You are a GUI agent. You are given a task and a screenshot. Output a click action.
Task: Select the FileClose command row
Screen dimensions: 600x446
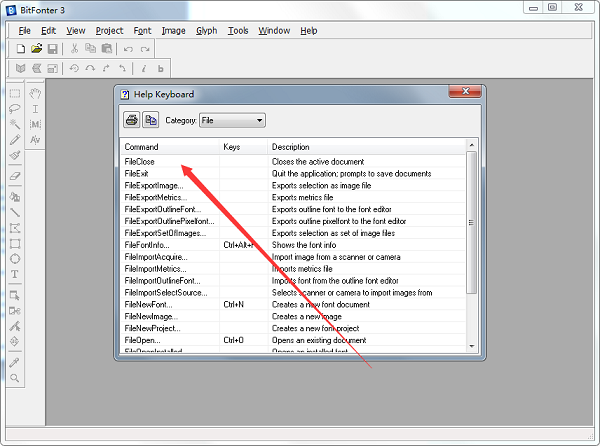(x=293, y=161)
